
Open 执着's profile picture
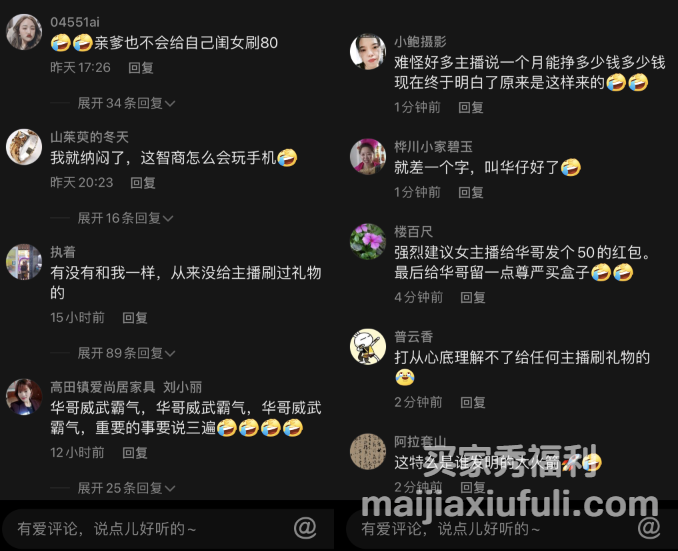24,262
